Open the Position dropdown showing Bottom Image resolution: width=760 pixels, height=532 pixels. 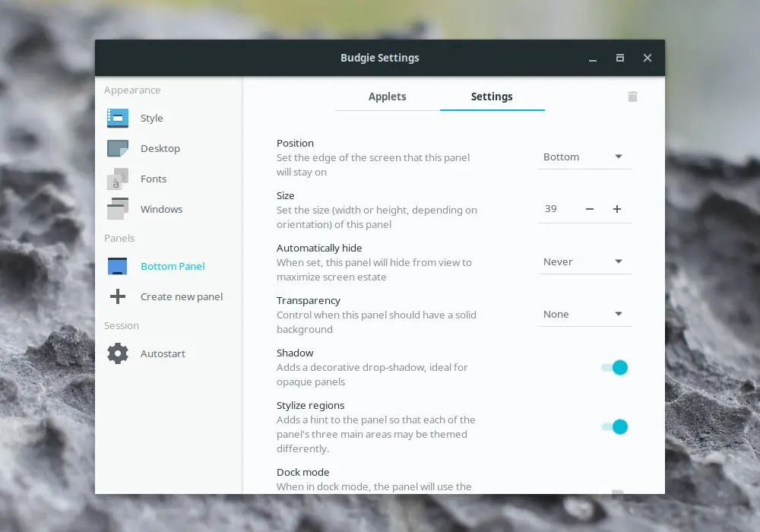[x=584, y=157]
